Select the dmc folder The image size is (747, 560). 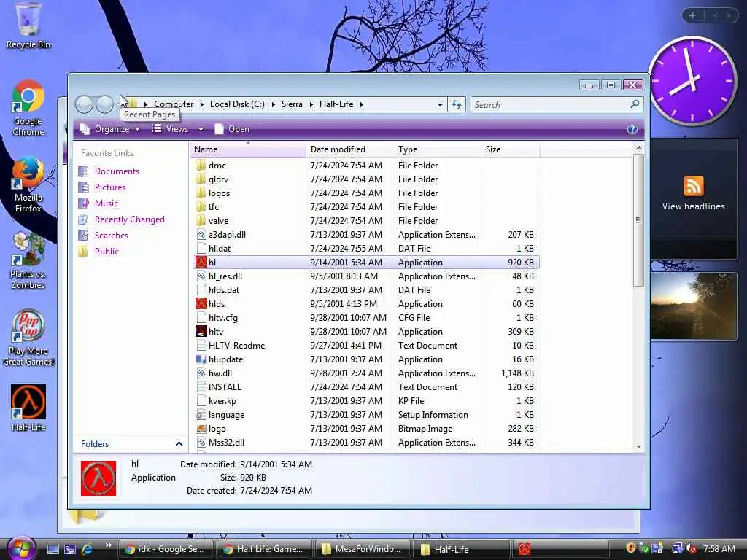click(366, 166)
